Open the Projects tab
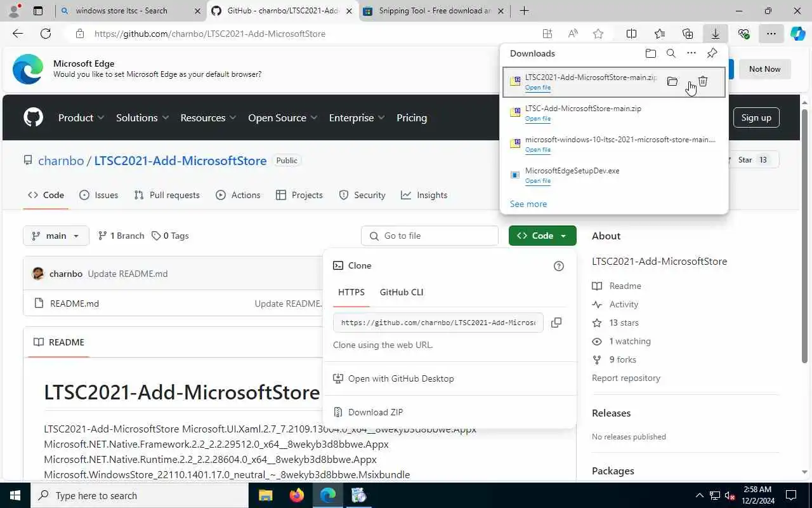Viewport: 812px width, 508px height. tap(299, 195)
